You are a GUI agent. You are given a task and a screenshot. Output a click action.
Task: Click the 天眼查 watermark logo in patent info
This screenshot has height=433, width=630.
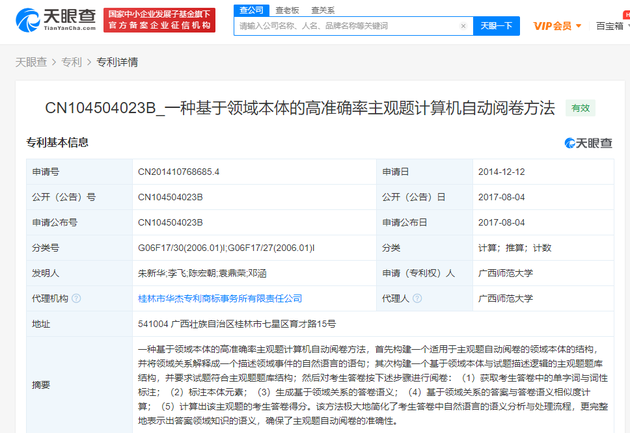pyautogui.click(x=588, y=143)
